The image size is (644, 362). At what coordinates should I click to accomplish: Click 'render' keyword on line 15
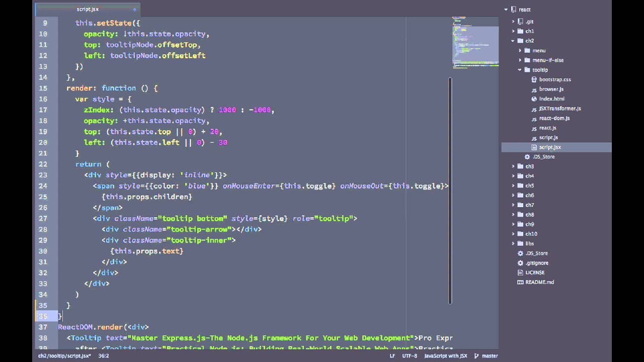pos(79,88)
